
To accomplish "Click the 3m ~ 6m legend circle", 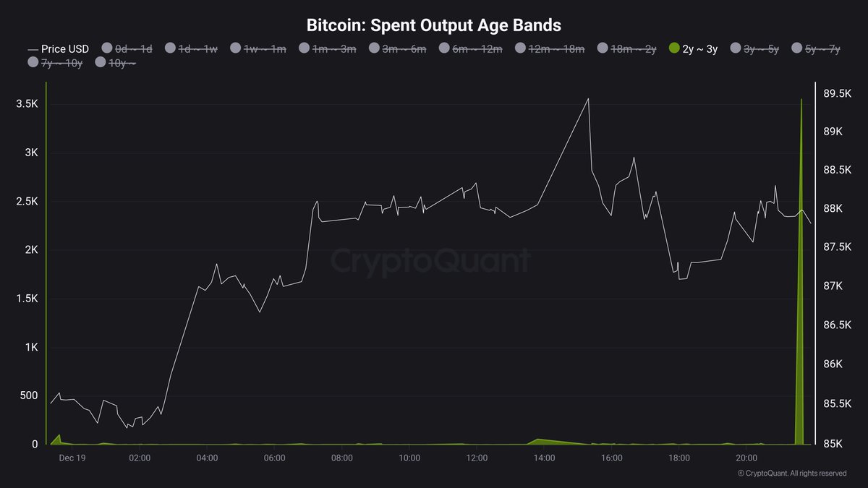I will 374,48.
